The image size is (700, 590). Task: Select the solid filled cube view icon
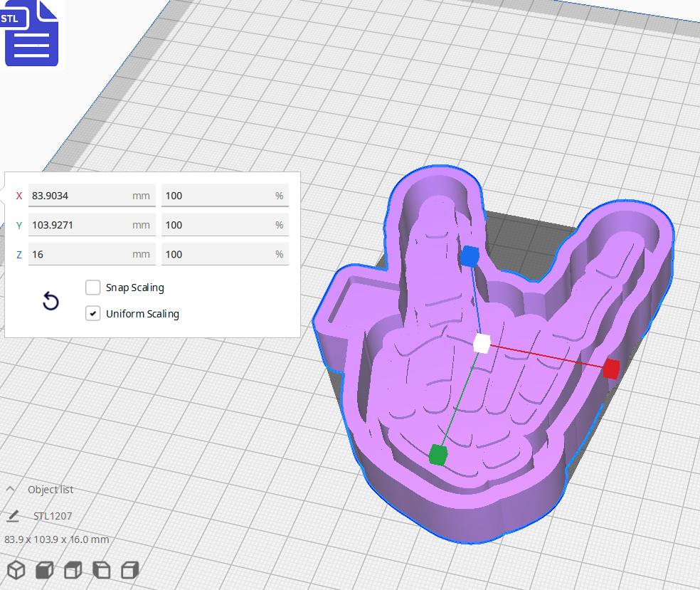point(44,570)
